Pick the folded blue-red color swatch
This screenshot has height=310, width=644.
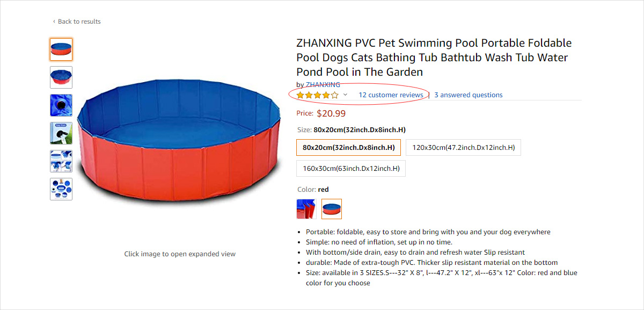(306, 209)
